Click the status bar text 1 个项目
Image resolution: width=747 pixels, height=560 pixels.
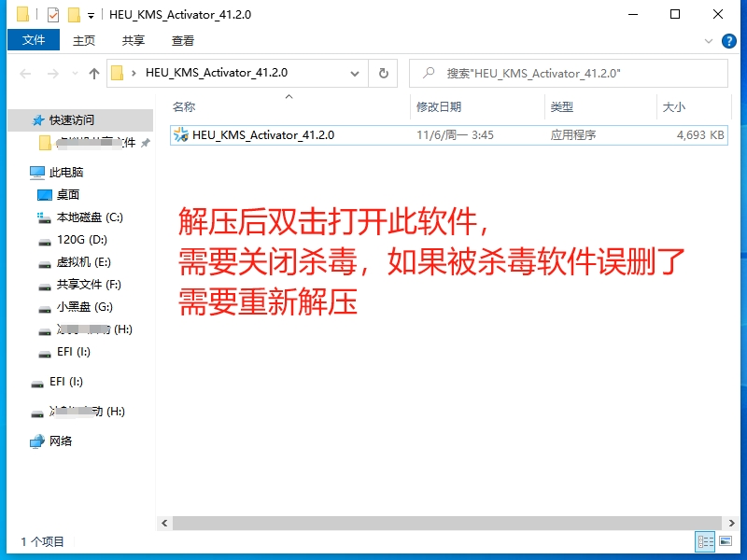pyautogui.click(x=42, y=541)
